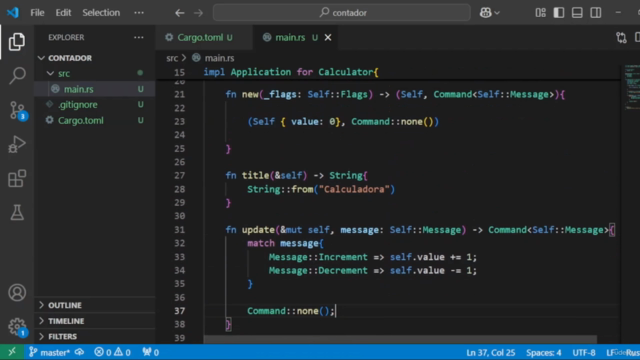Toggle the Secondary Side Bar
This screenshot has height=360, width=640.
[596, 13]
